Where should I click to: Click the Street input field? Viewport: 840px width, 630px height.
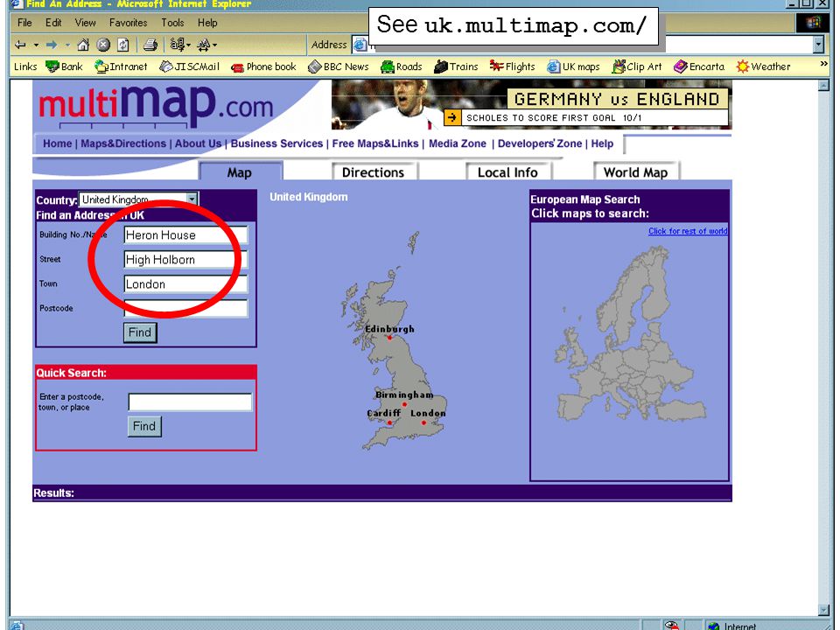click(185, 259)
